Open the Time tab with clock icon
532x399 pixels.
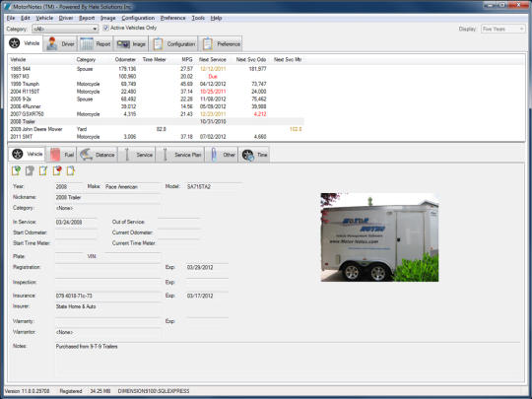(x=254, y=155)
